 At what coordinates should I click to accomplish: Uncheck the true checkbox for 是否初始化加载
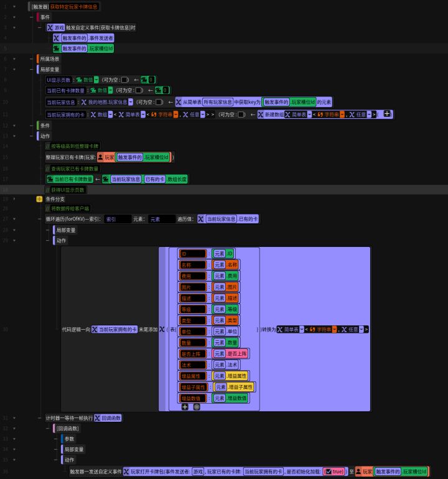pos(329,472)
